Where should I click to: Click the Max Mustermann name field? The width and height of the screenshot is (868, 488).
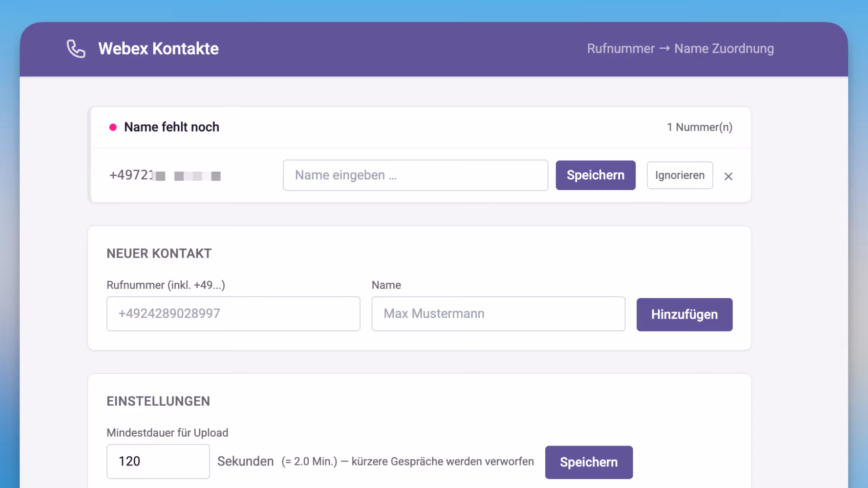point(498,314)
